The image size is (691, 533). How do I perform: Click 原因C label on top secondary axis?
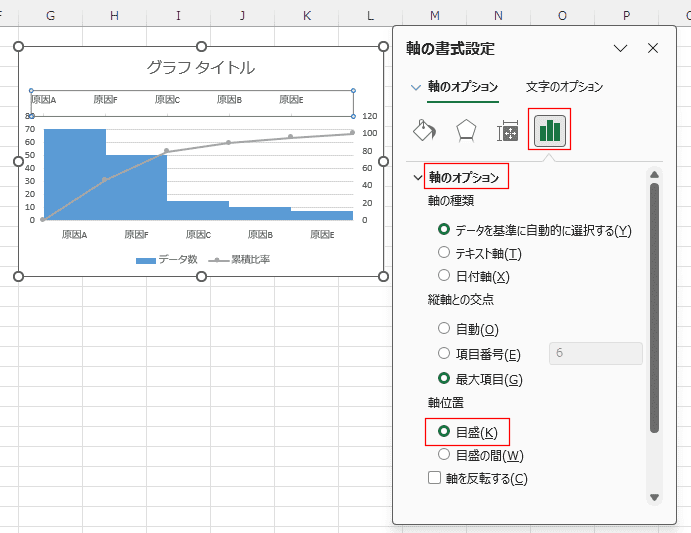(x=167, y=100)
